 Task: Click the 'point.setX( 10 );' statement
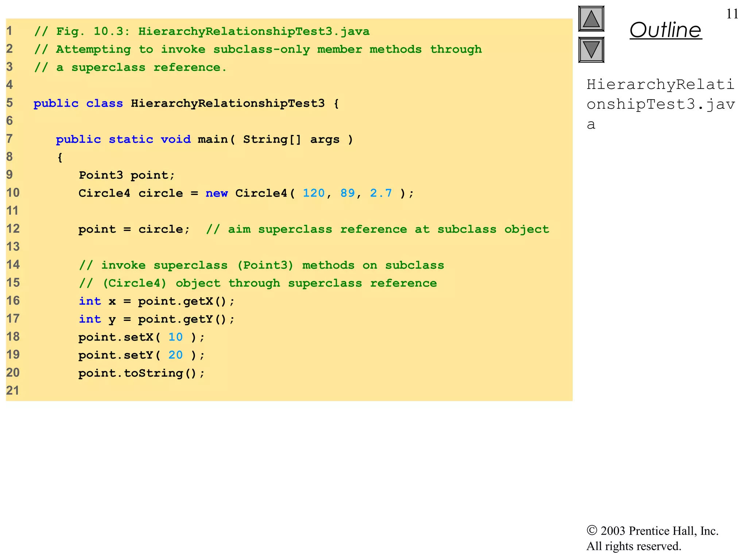142,337
